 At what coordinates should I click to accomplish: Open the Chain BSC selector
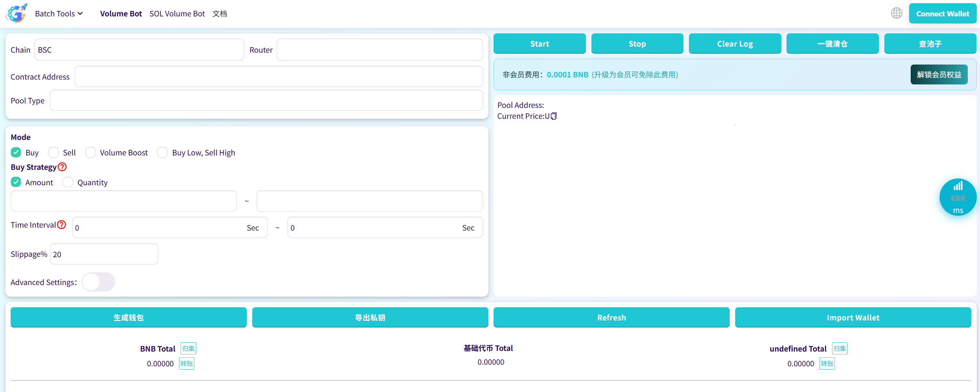coord(139,50)
